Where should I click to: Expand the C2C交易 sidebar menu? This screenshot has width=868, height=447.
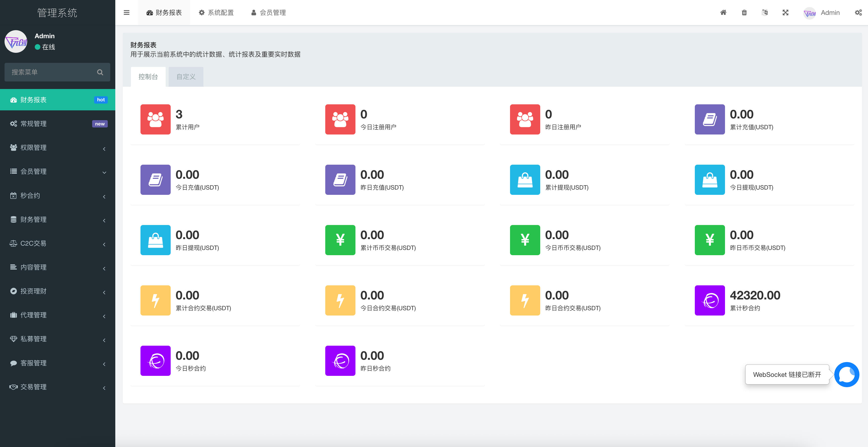(x=58, y=243)
